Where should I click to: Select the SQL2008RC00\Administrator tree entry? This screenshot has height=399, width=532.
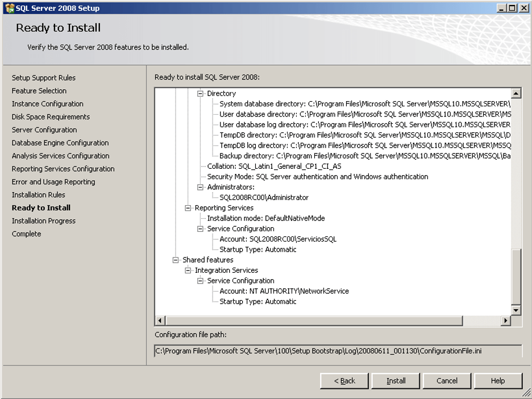[x=264, y=197]
